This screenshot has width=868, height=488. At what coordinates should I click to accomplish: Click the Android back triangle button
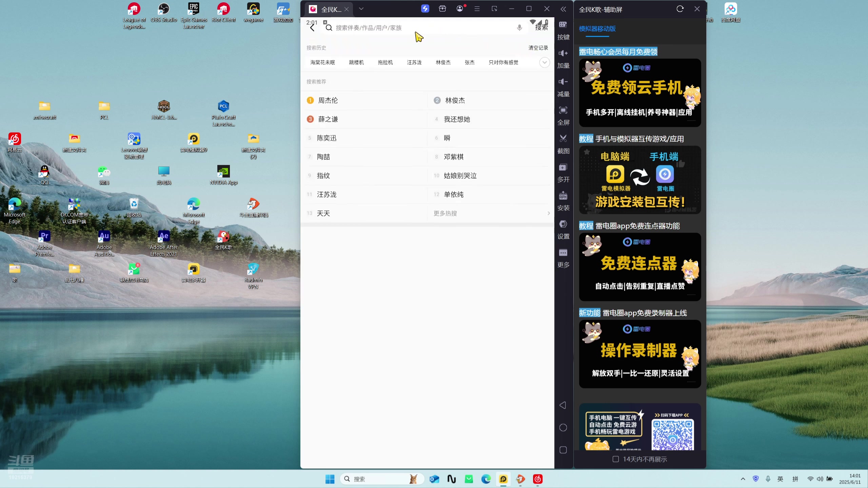(x=563, y=405)
